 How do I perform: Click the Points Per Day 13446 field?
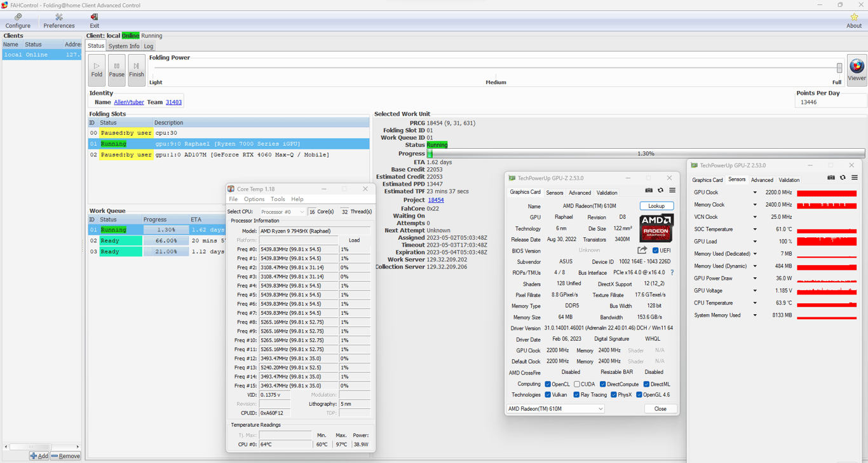[x=831, y=102]
